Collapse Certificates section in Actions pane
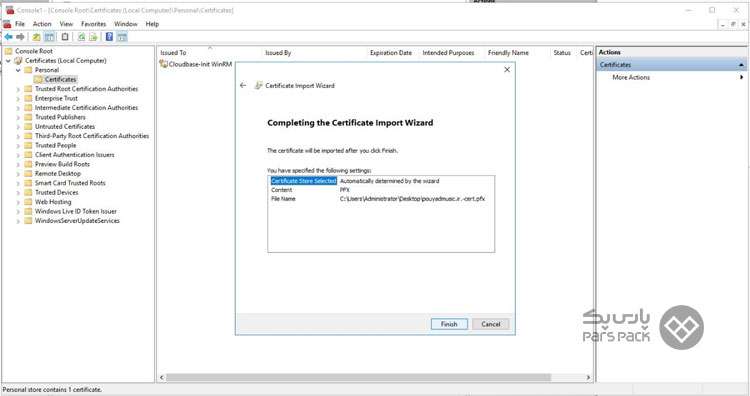750x396 pixels. (x=741, y=65)
